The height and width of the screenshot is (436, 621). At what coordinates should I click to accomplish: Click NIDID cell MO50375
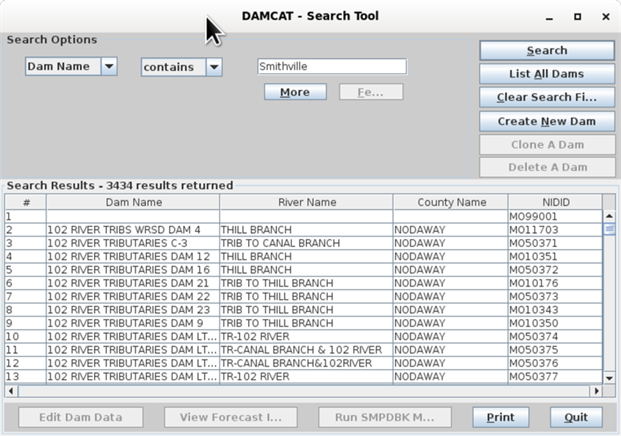(x=555, y=350)
